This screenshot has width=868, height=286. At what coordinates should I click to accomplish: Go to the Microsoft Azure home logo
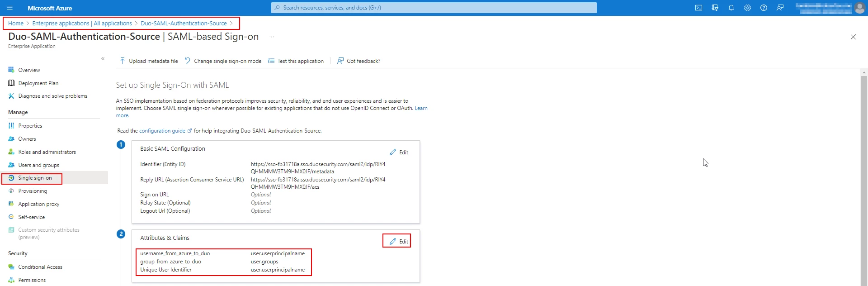50,8
